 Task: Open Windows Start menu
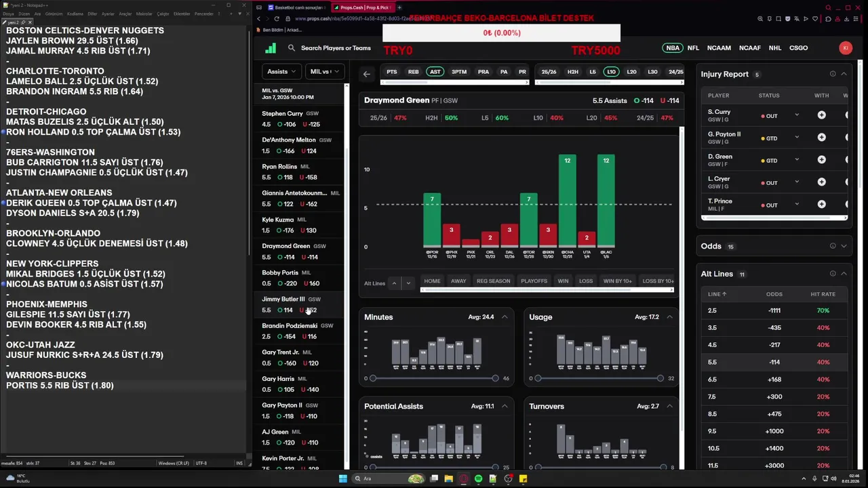click(343, 479)
